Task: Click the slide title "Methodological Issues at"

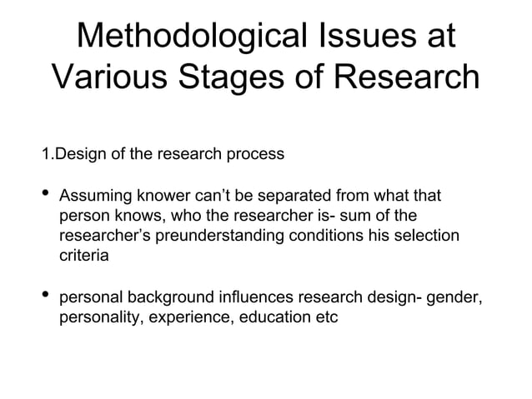Action: (266, 37)
